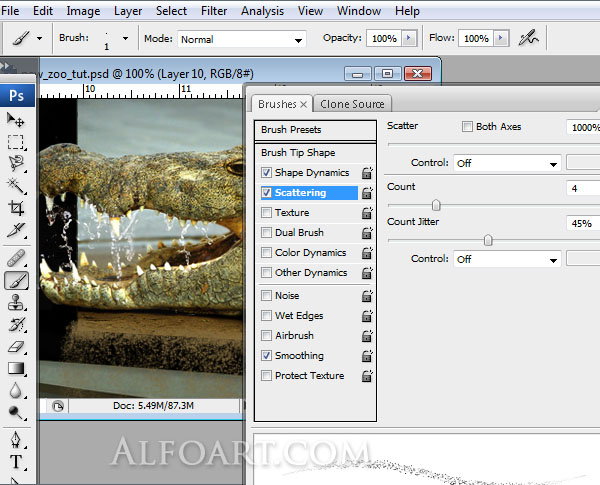Uncheck the Smoothing checkbox
This screenshot has height=485, width=600.
point(266,356)
